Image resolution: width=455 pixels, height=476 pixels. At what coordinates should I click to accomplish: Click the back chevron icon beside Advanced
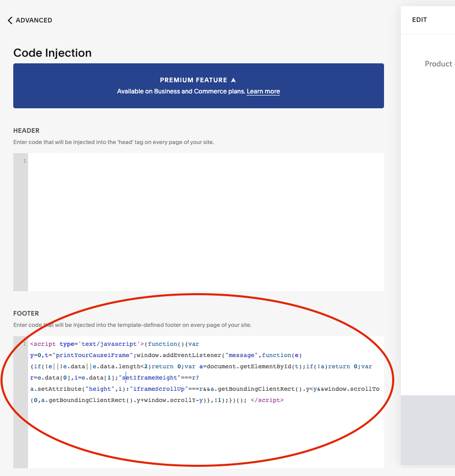pyautogui.click(x=10, y=20)
